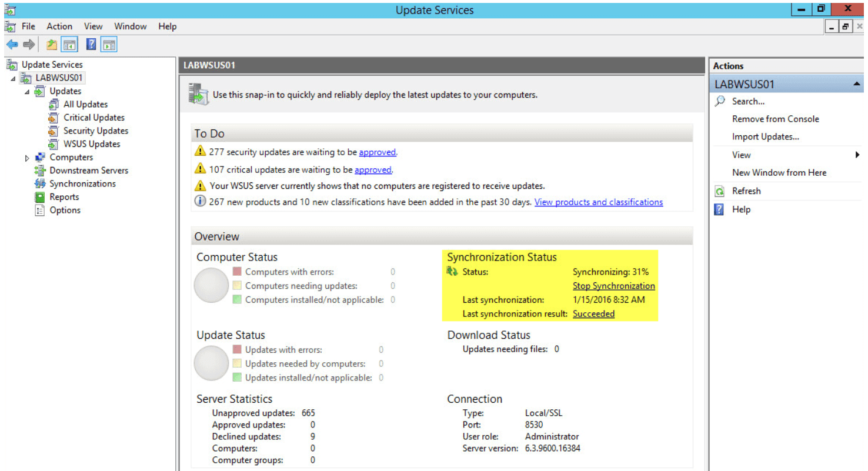Screen dimensions: 868x471
Task: Click the Updates node icon
Action: (x=39, y=91)
